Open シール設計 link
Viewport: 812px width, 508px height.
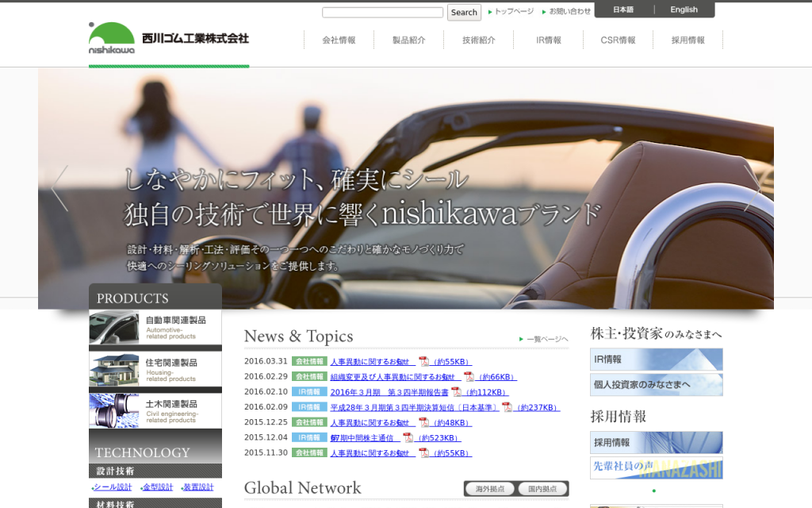point(112,487)
